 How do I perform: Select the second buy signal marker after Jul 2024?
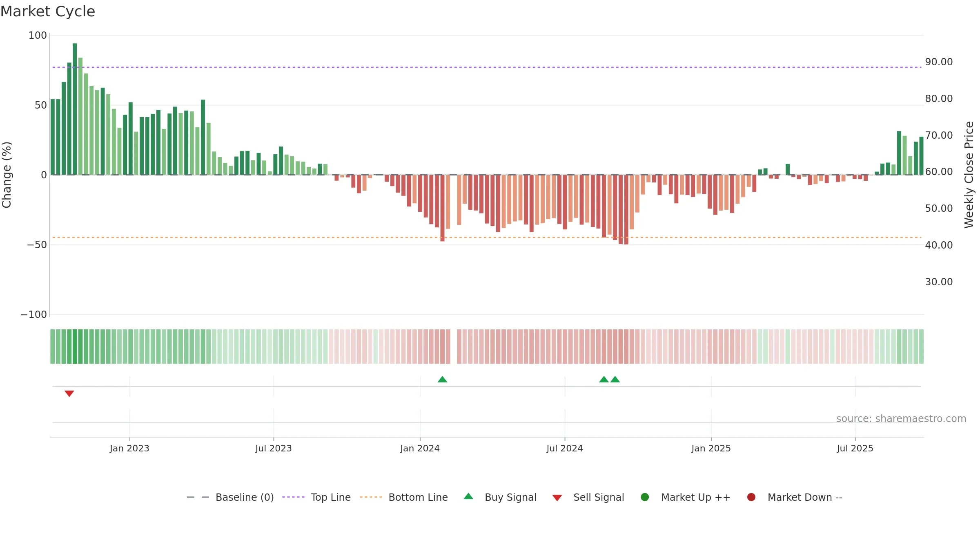(x=615, y=380)
